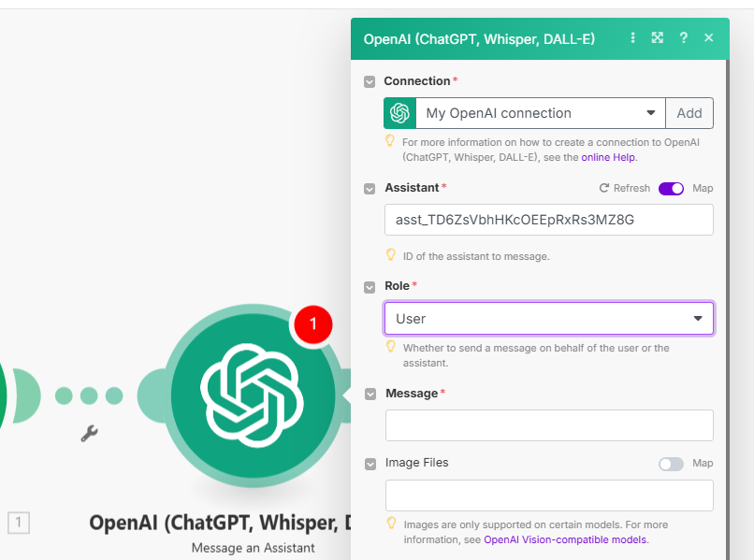Toggle the Image Files field collapse checkbox

click(x=370, y=464)
